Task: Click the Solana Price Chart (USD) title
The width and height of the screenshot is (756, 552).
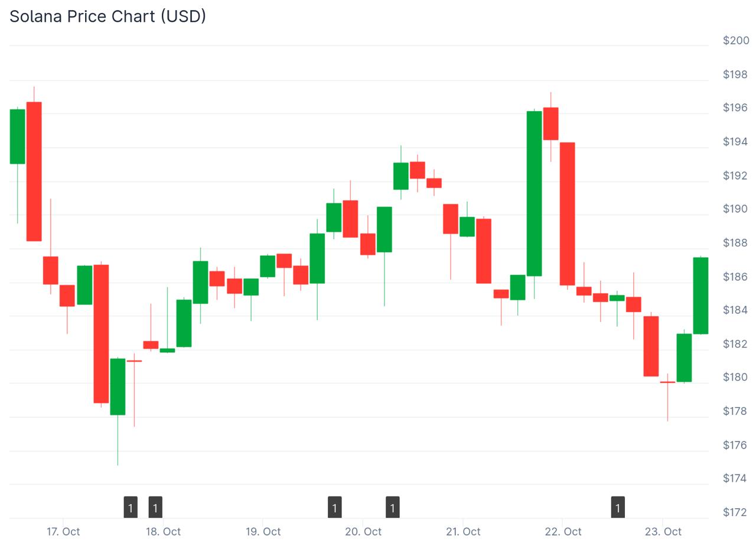Action: click(108, 17)
